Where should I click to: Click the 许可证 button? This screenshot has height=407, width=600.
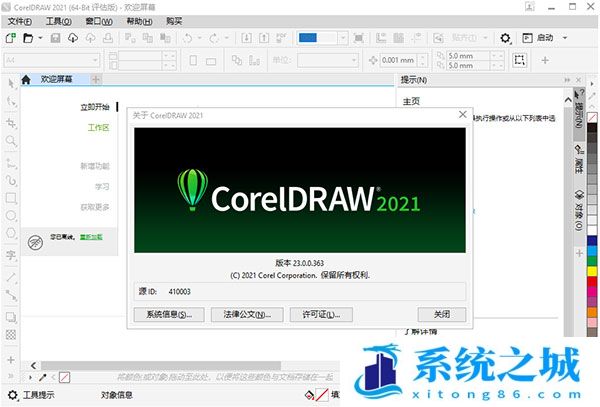point(321,314)
